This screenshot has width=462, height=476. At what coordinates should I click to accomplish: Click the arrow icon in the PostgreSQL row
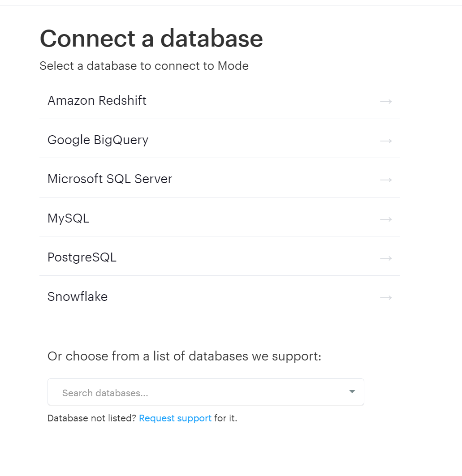click(386, 258)
